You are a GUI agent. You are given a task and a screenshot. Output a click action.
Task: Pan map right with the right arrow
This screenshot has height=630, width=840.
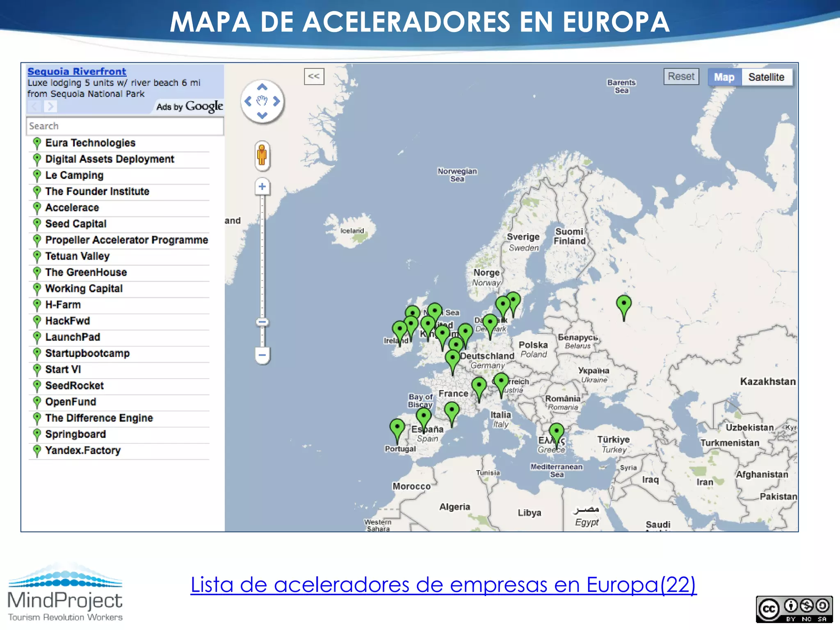(276, 101)
